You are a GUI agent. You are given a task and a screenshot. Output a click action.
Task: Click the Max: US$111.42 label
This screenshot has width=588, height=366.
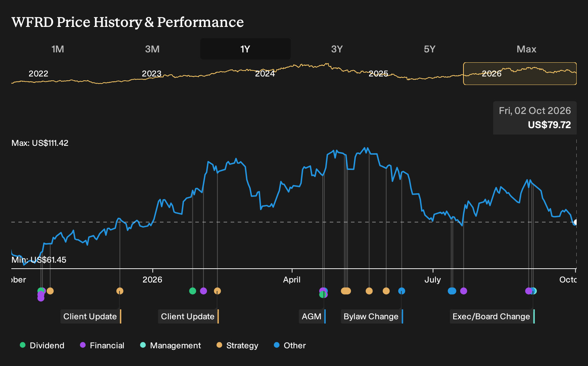pyautogui.click(x=40, y=143)
